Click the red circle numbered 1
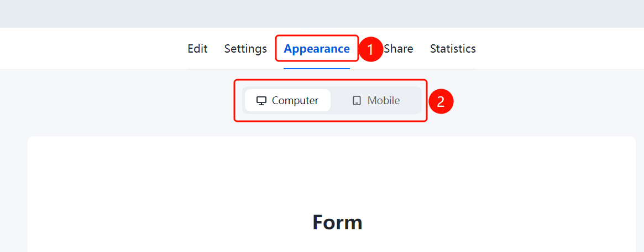Viewport: 644px width, 252px height. [370, 49]
